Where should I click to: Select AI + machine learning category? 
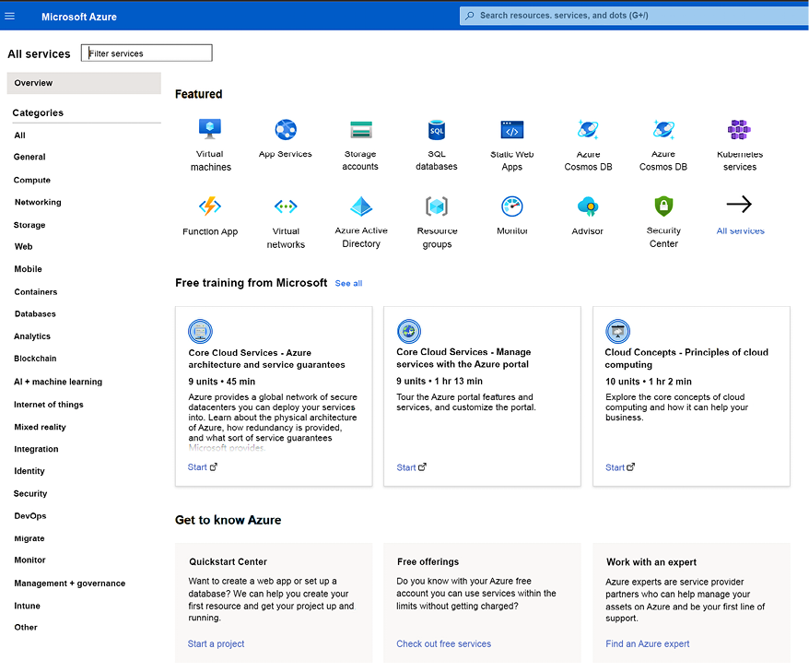click(x=58, y=382)
